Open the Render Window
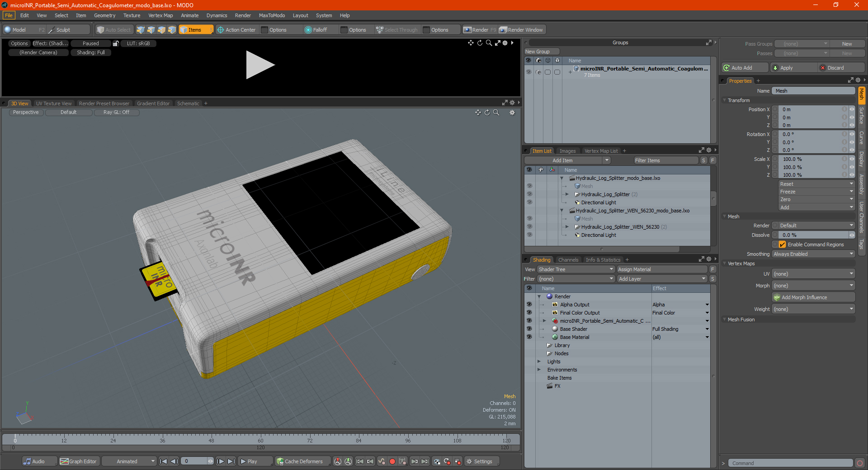The height and width of the screenshot is (470, 868). [x=521, y=30]
